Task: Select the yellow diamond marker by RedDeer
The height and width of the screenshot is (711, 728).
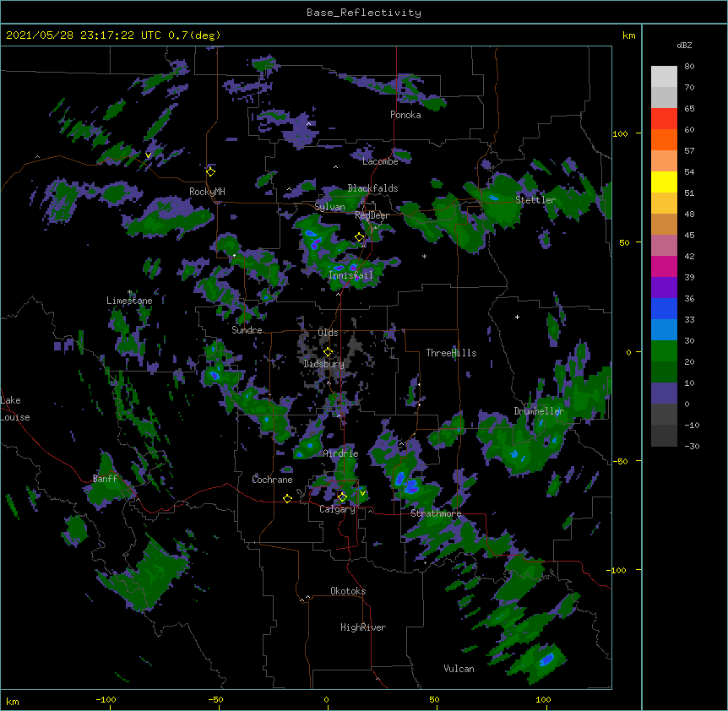Action: coord(360,237)
